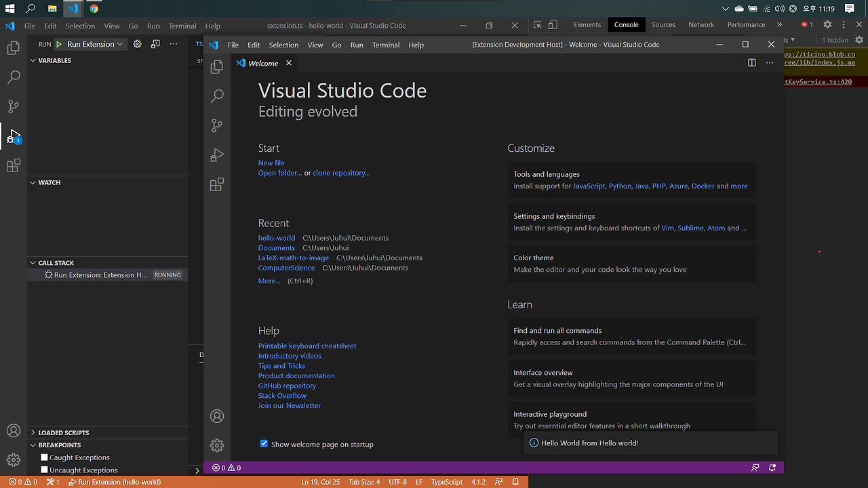The image size is (868, 488).
Task: Select Run Extension: Extension Host call stack row
Action: pos(107,275)
